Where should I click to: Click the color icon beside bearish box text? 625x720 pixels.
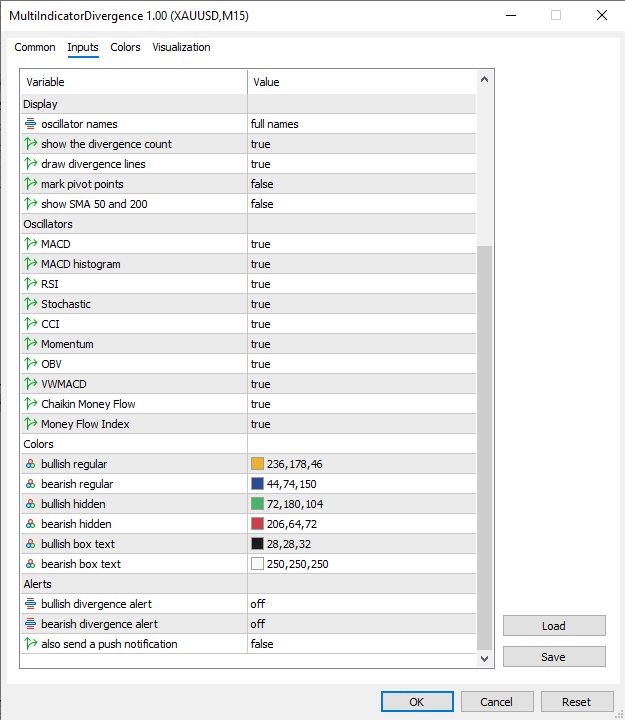30,564
